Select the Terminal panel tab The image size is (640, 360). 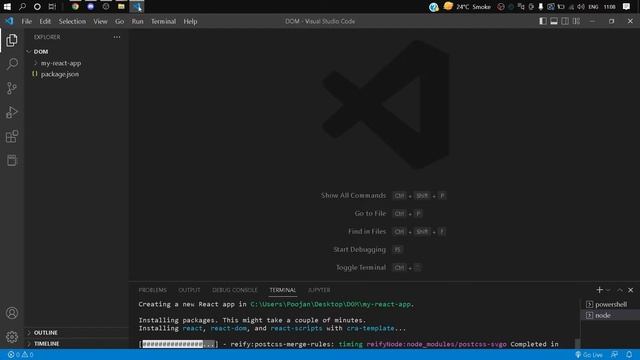282,290
